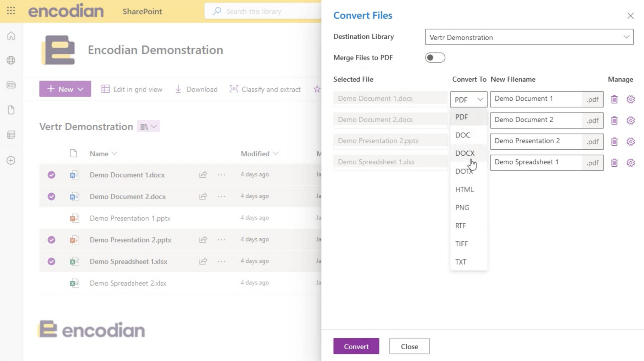Edit the Demo Spreadsheet 1 new filename field

click(x=536, y=162)
